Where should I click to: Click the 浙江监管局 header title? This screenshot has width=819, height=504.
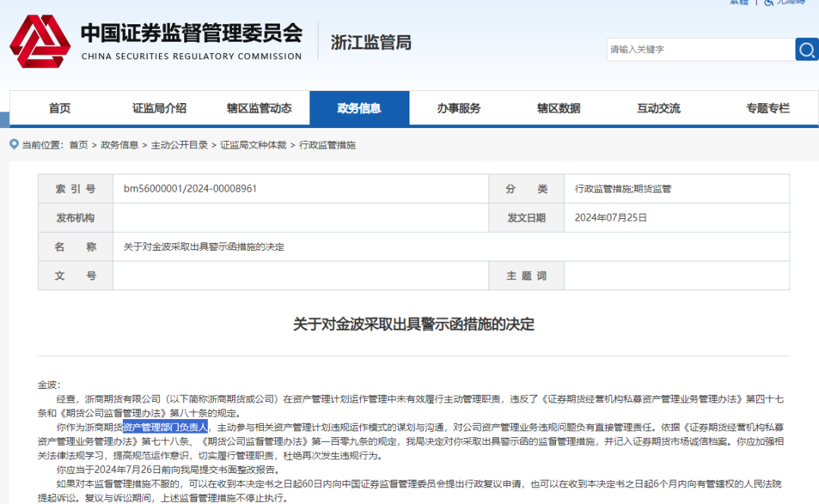pos(371,42)
